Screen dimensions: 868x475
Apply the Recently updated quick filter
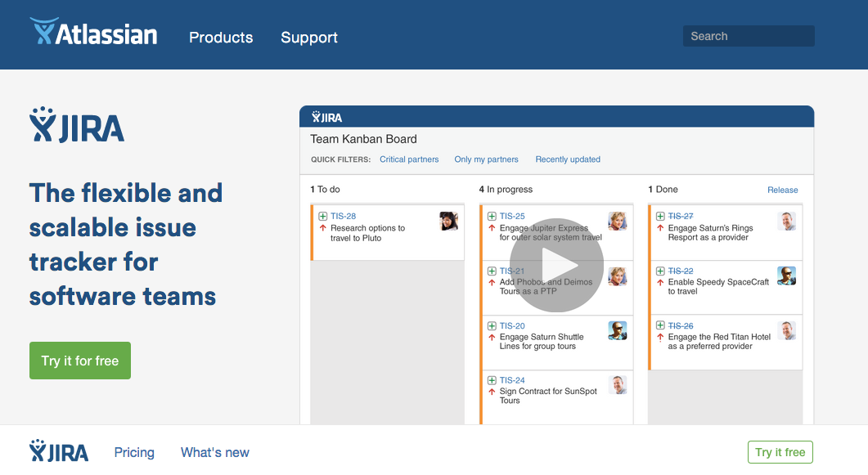[x=568, y=159]
